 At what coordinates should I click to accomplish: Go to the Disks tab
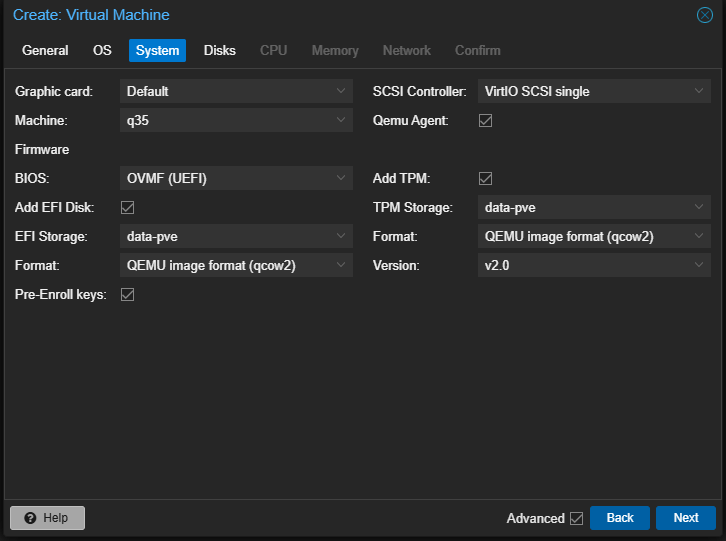219,50
